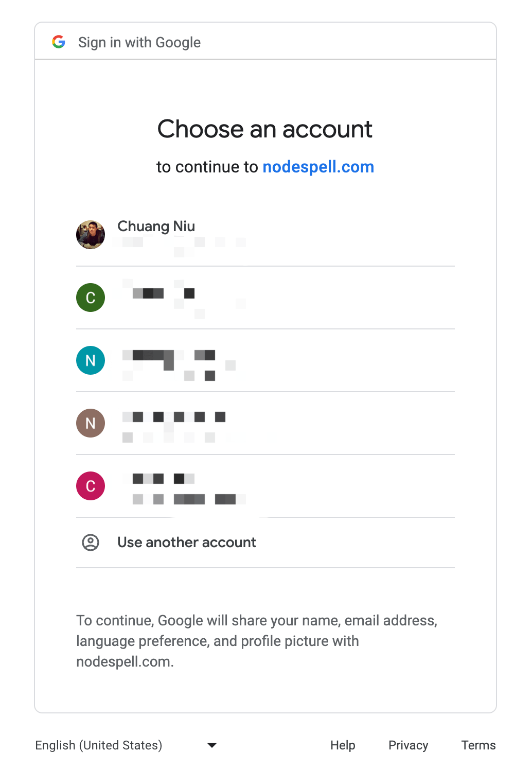
Task: Open the Privacy link
Action: pos(408,745)
